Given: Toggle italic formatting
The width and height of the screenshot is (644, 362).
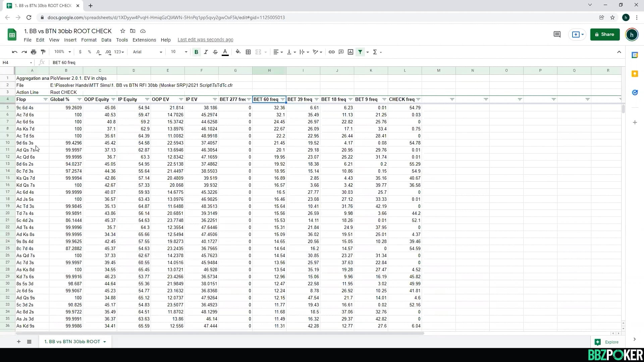Looking at the screenshot, I should (206, 52).
